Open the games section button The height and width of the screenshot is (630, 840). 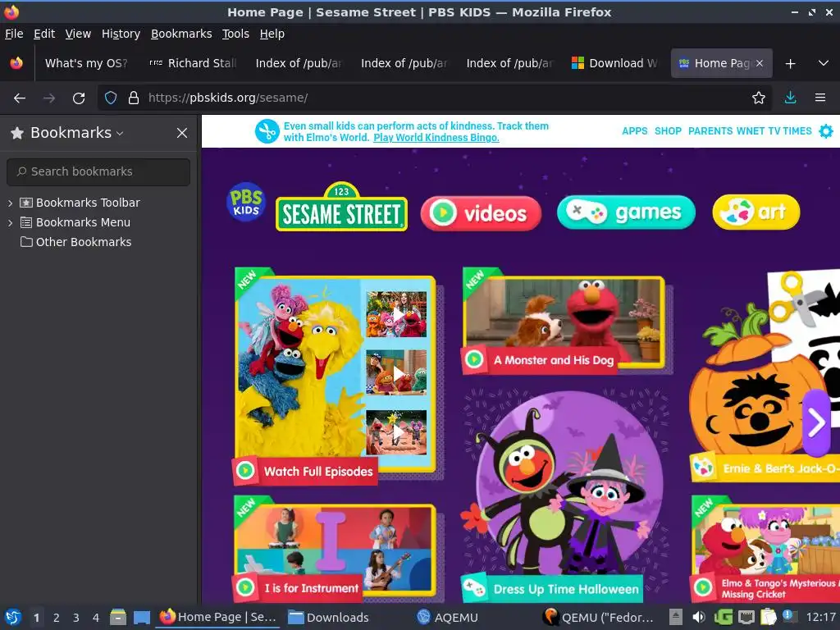[x=626, y=212]
